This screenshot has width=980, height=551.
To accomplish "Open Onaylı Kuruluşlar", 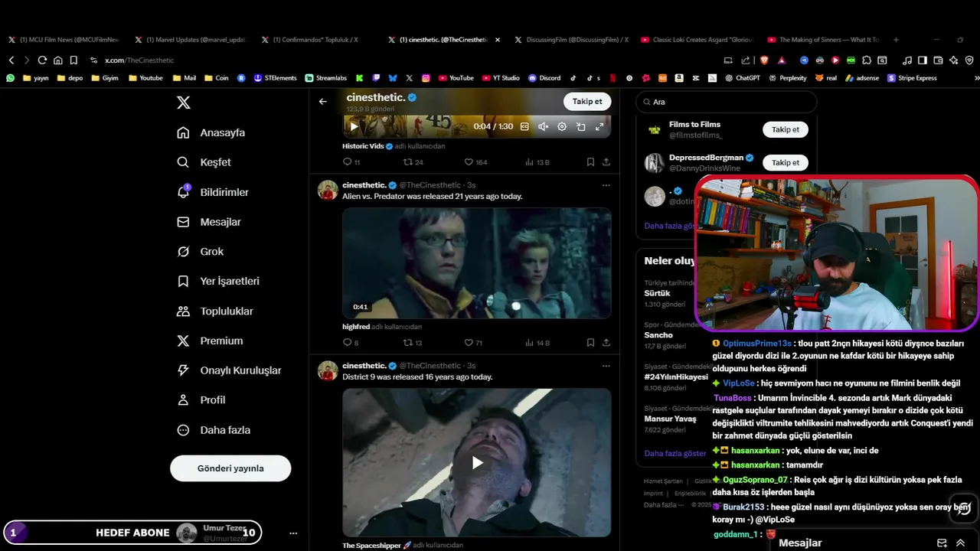I will (x=229, y=370).
